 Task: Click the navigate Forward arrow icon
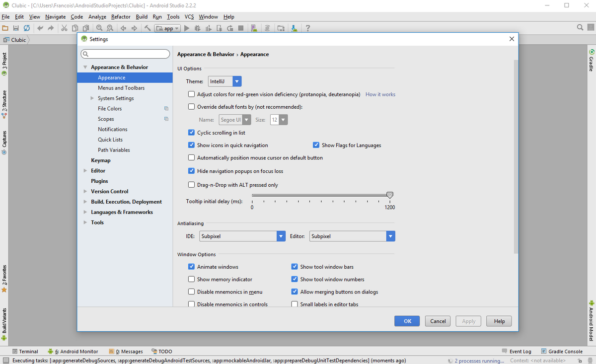pos(134,28)
